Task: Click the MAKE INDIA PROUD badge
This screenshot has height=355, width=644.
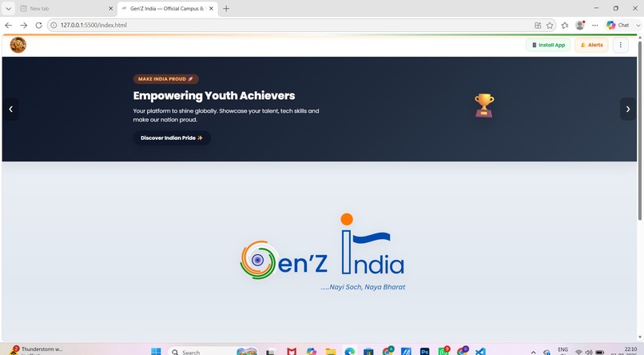Action: [166, 79]
